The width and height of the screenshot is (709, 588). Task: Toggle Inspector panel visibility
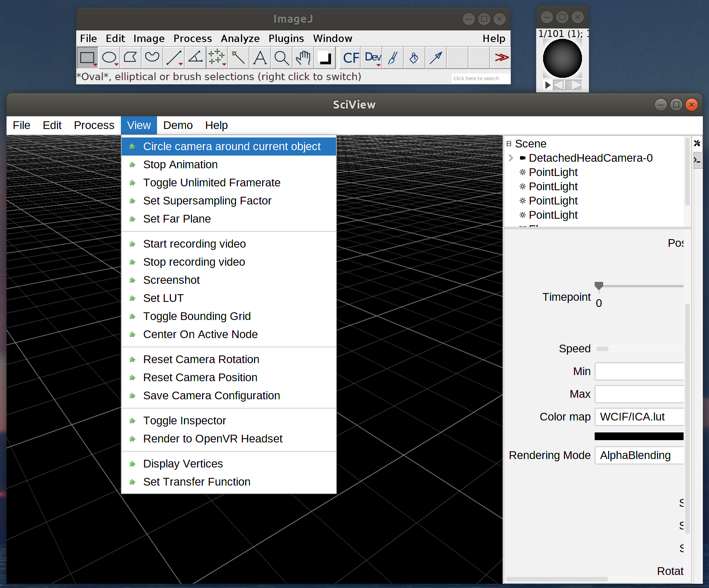[229, 420]
